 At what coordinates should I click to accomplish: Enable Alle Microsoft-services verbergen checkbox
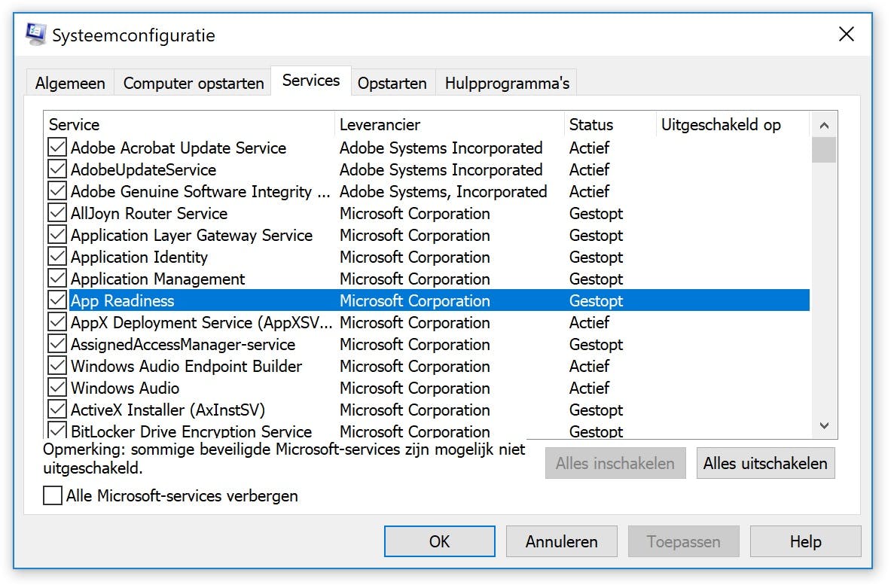53,495
